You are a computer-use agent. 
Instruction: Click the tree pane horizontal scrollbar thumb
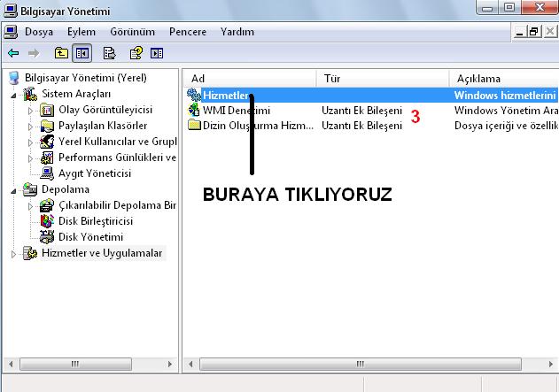(75, 365)
